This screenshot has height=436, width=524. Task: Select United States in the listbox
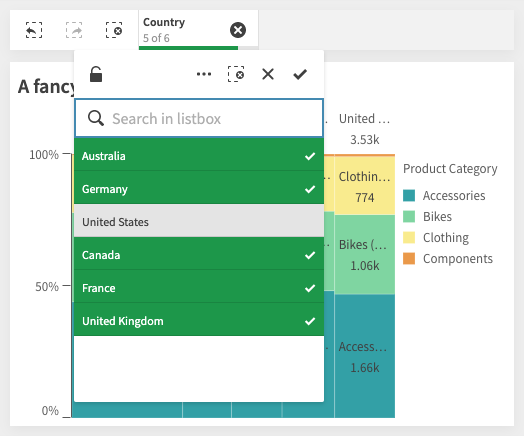click(199, 221)
